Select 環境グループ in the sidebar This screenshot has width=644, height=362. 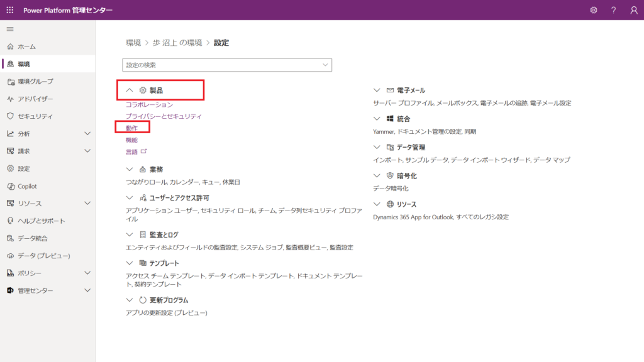(35, 82)
